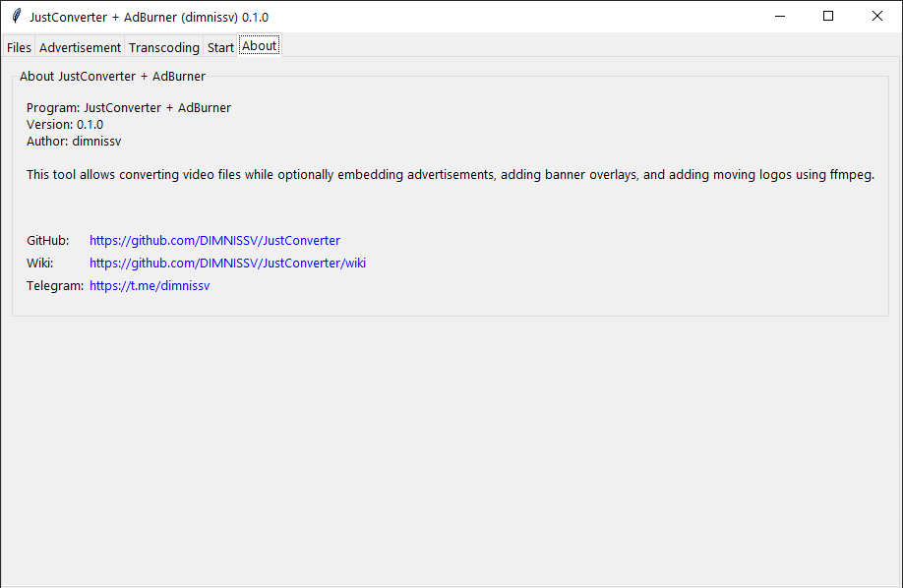Click the 'Telegram:' label

tap(55, 285)
